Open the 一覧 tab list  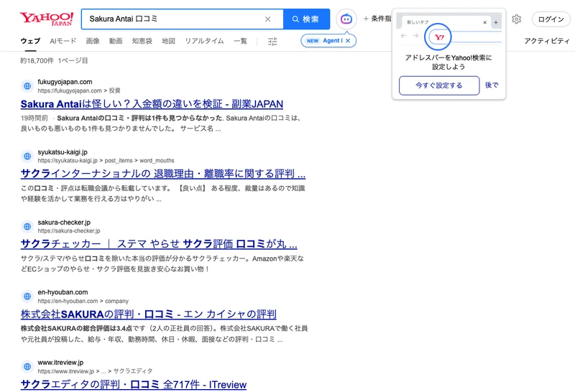240,41
